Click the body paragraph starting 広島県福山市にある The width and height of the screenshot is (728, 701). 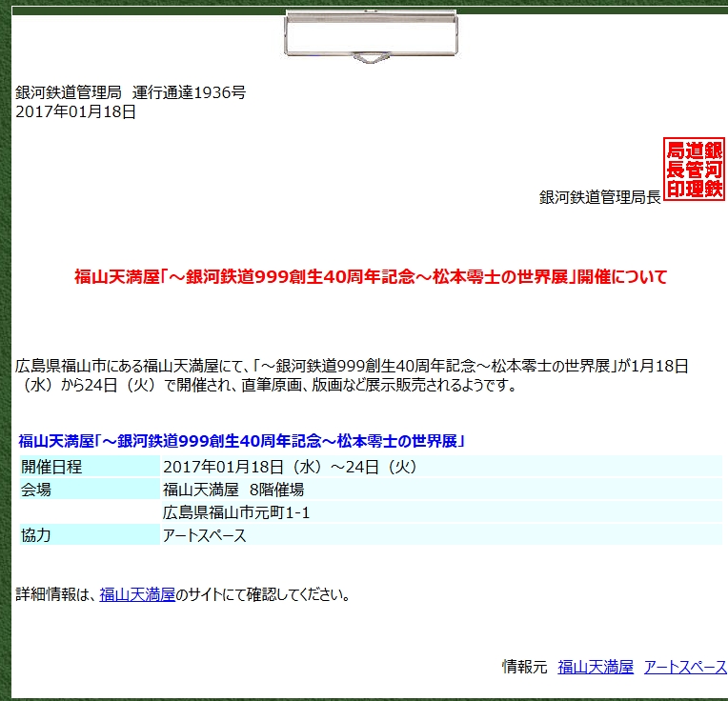pos(352,375)
